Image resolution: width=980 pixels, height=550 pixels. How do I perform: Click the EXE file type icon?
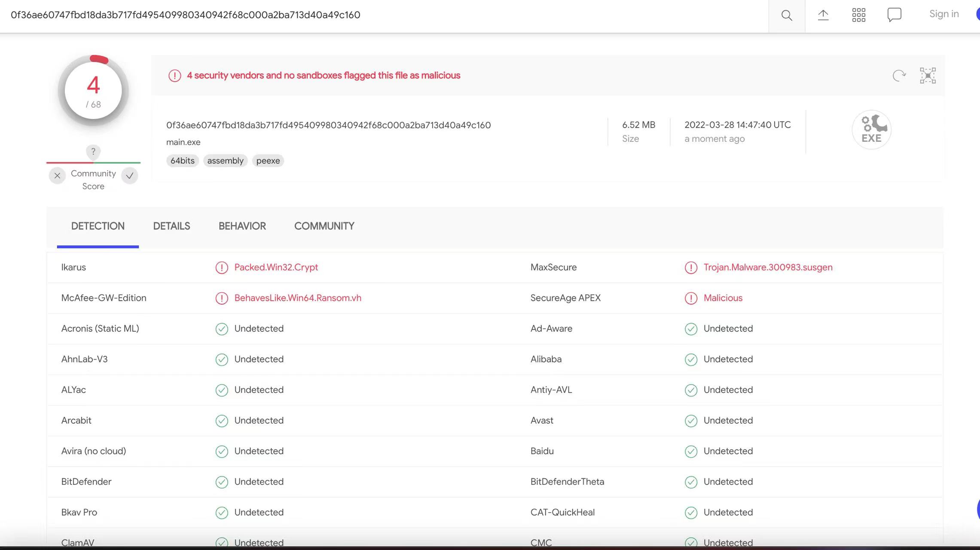coord(871,130)
